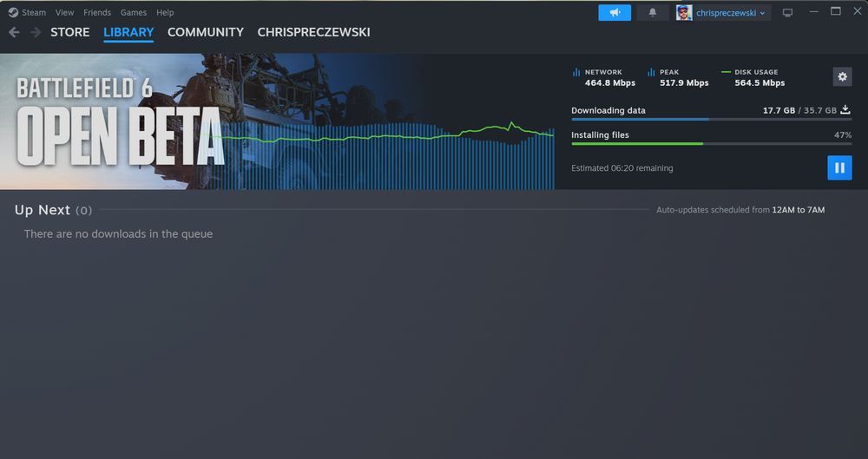868x459 pixels.
Task: Click the 'Downloading data' label
Action: 608,110
